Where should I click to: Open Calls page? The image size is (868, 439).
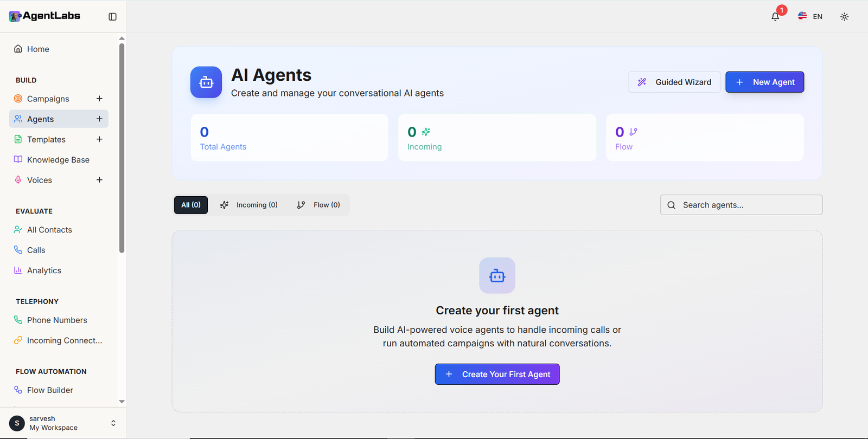click(59, 250)
